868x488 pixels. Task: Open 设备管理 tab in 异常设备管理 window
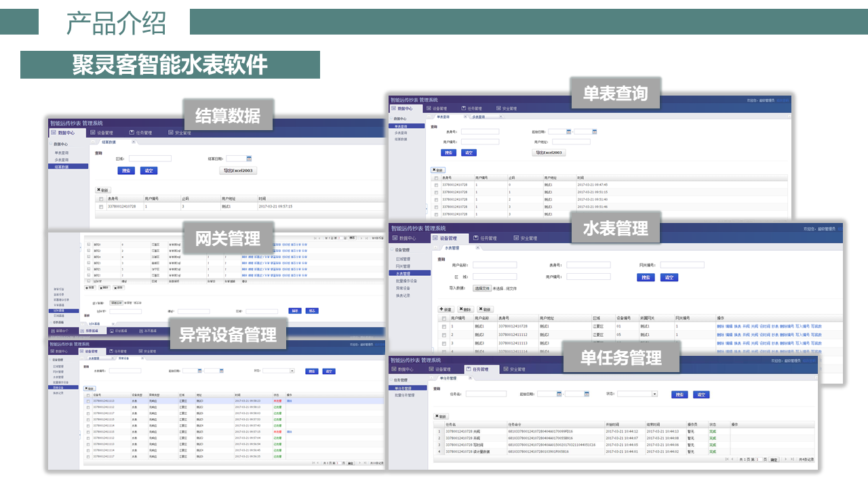click(x=91, y=352)
